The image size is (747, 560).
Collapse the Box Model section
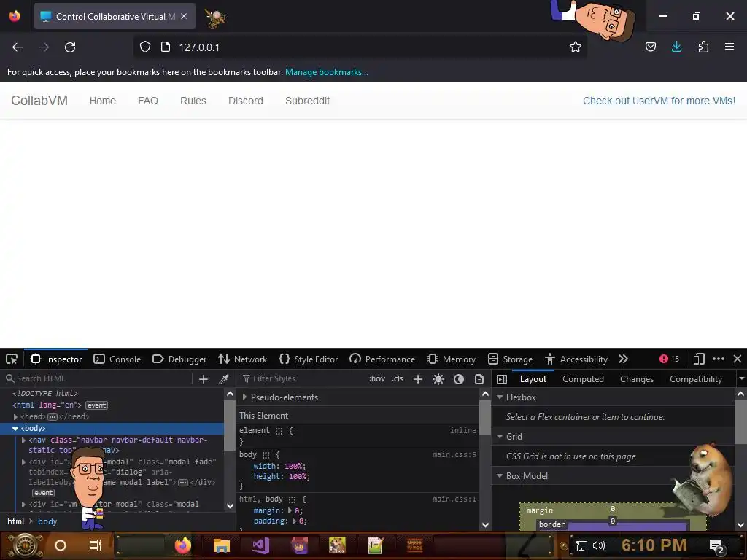[499, 475]
